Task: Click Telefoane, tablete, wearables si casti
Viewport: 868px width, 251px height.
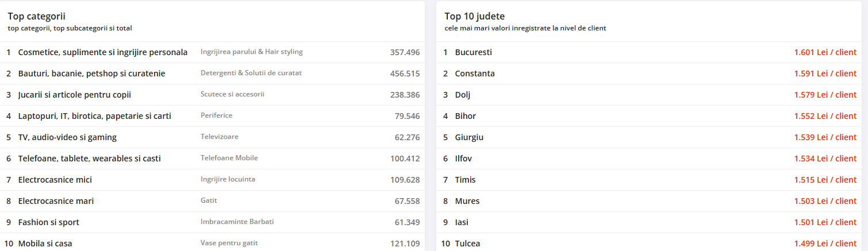Action: click(90, 159)
